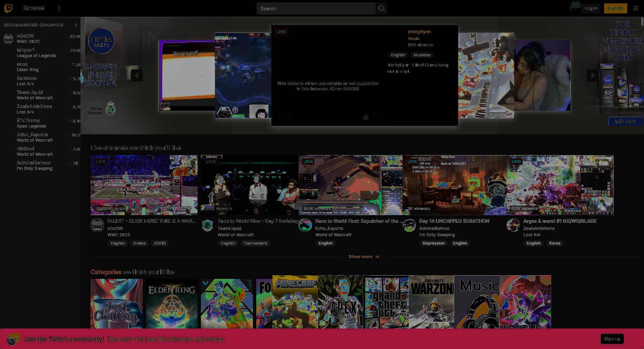This screenshot has width=644, height=349.
Task: Open Call of Duty Warzone cover
Action: tap(431, 302)
